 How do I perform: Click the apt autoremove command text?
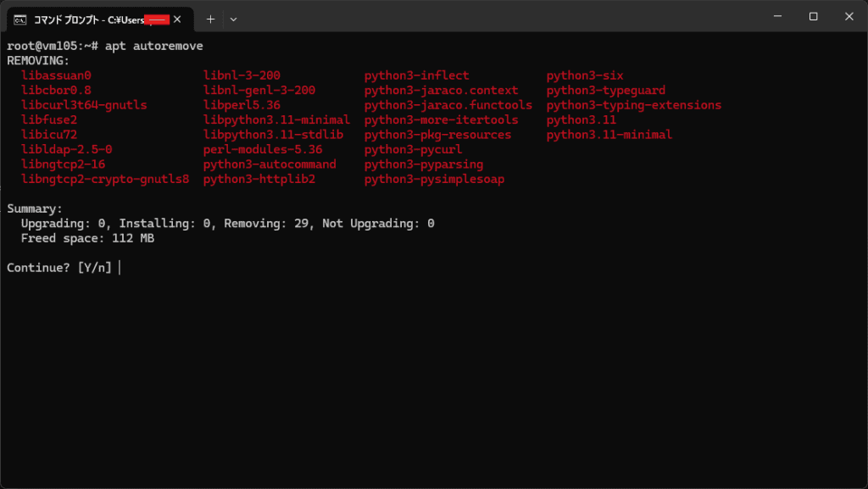tap(153, 46)
